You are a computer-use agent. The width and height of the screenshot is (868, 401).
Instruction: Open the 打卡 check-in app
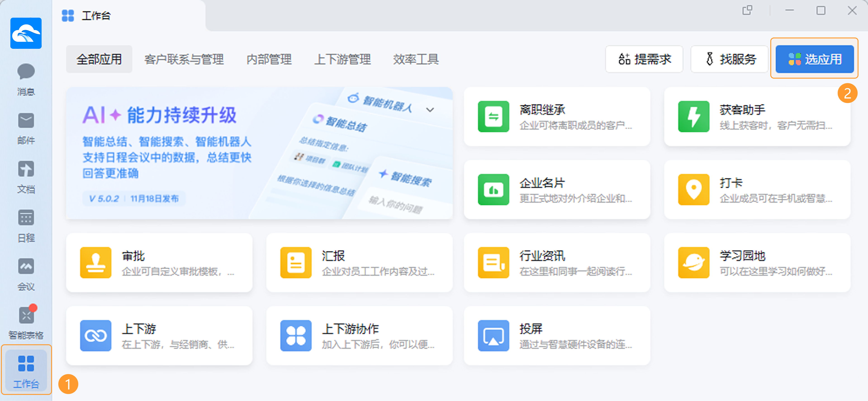click(757, 190)
